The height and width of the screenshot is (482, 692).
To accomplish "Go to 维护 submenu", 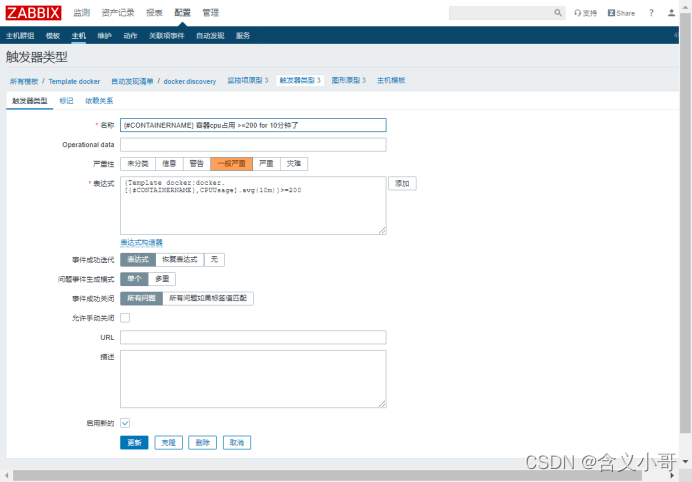I will click(x=105, y=36).
